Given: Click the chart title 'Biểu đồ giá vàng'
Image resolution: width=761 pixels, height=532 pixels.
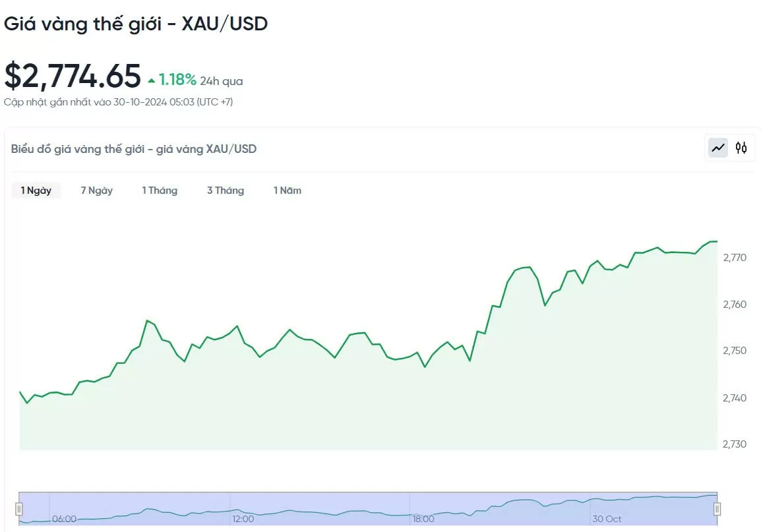Looking at the screenshot, I should click(133, 149).
